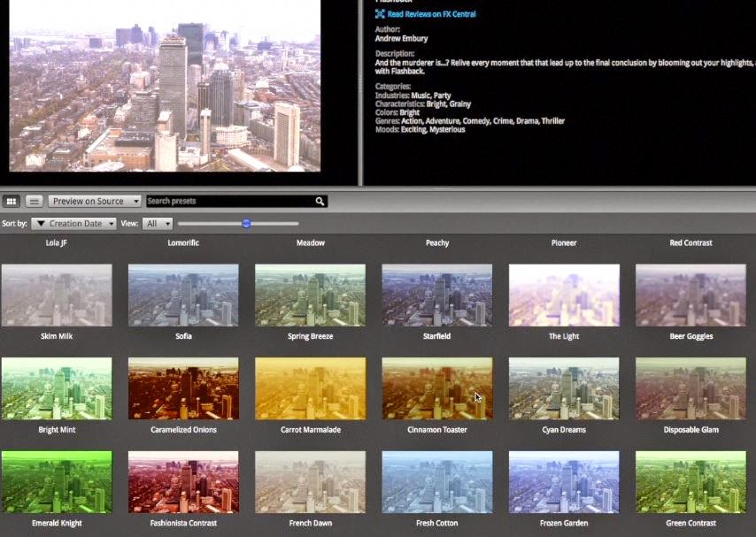Open the Preview on Source dropdown
The image size is (756, 537).
pyautogui.click(x=95, y=201)
